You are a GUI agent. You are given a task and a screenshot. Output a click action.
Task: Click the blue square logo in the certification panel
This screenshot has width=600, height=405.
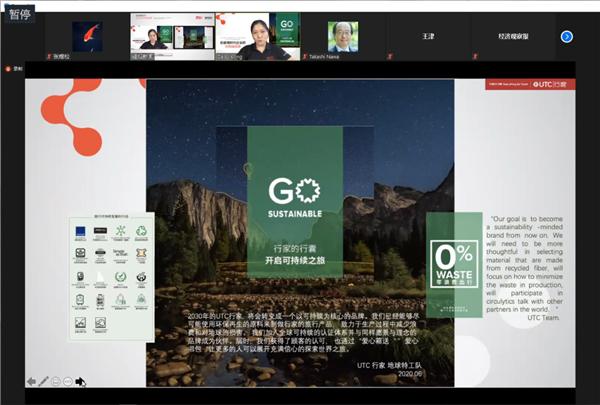click(x=80, y=231)
